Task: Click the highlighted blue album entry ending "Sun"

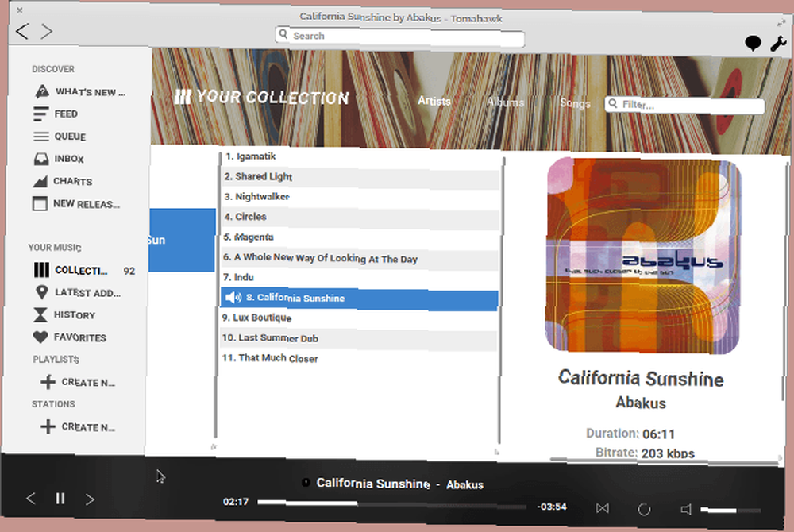Action: (183, 240)
